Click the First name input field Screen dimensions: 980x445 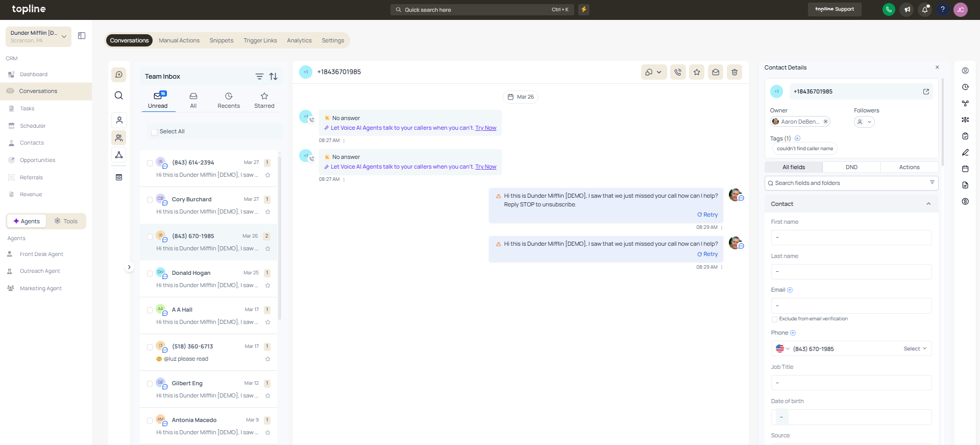click(x=851, y=237)
